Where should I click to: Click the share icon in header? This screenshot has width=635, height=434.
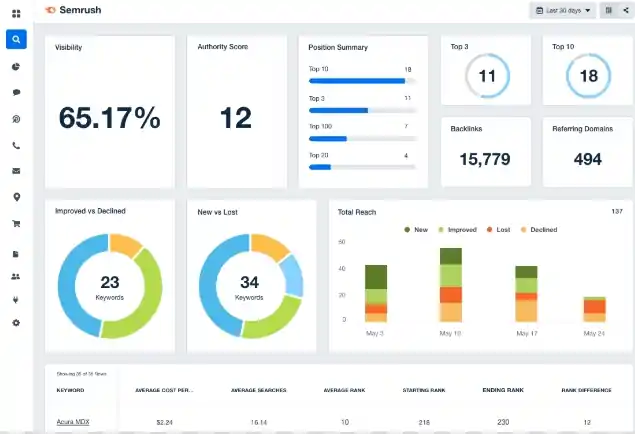(626, 10)
